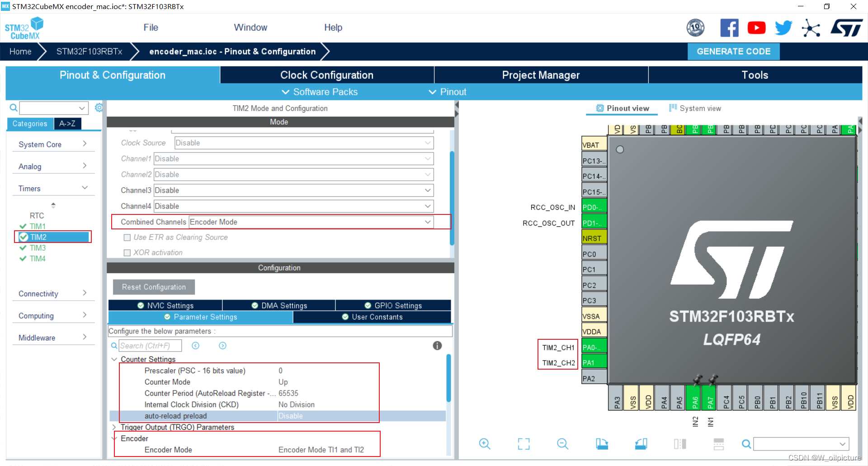Click GENERATE CODE button
This screenshot has height=466, width=868.
point(733,52)
